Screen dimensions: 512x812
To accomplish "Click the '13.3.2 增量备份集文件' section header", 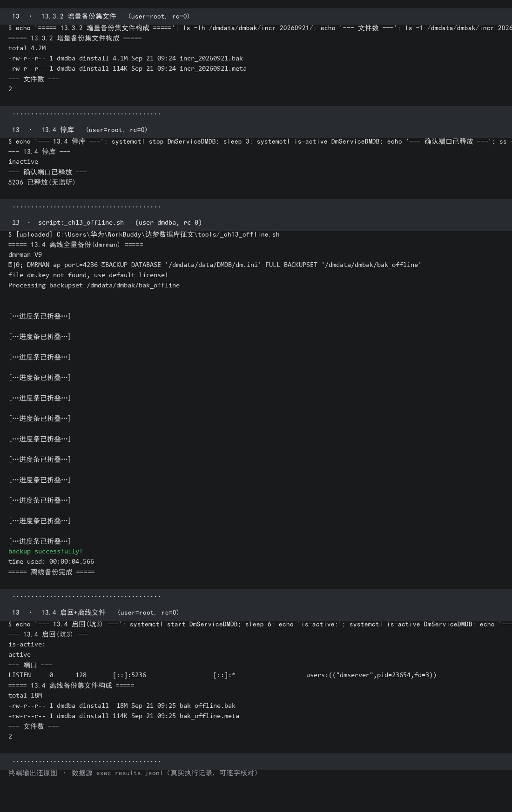I will click(256, 16).
